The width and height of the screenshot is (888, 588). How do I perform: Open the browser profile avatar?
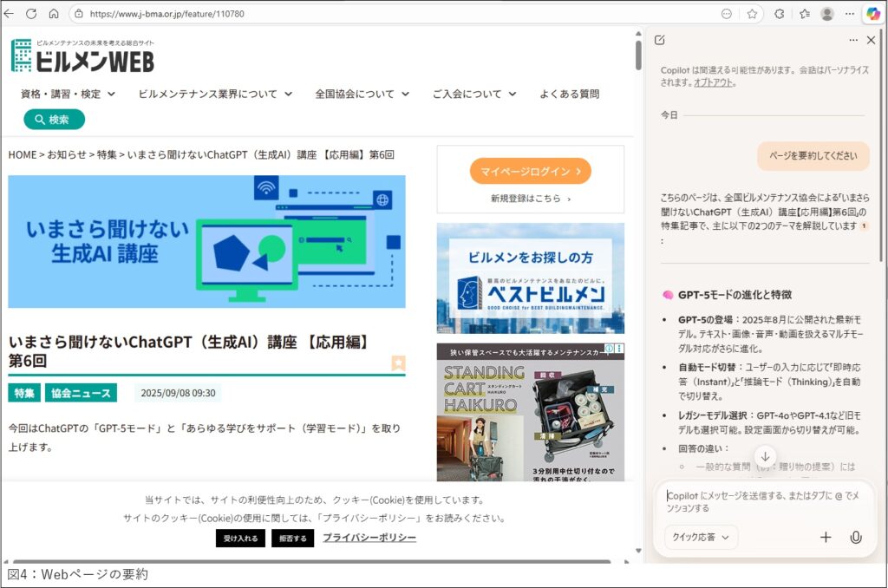(829, 14)
